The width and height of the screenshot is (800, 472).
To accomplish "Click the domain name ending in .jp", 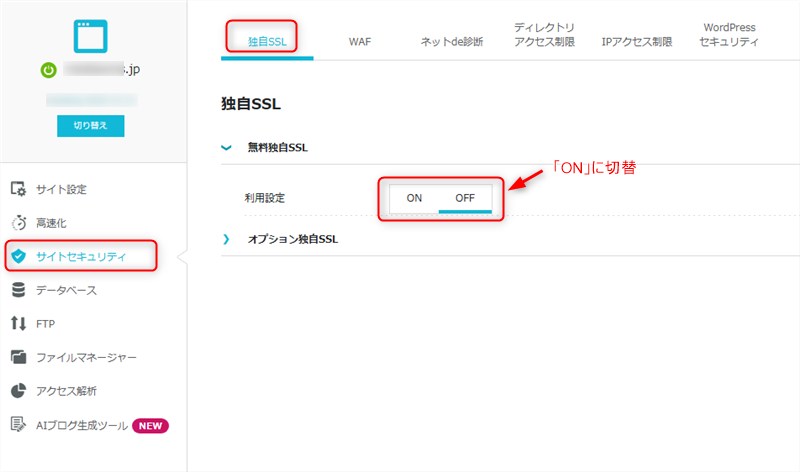I will click(x=102, y=69).
